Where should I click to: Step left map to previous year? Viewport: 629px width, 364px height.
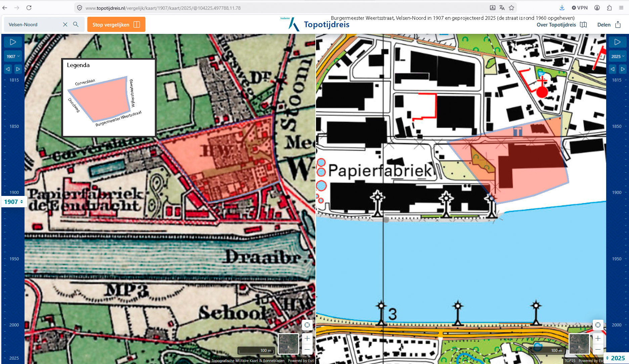click(x=8, y=69)
